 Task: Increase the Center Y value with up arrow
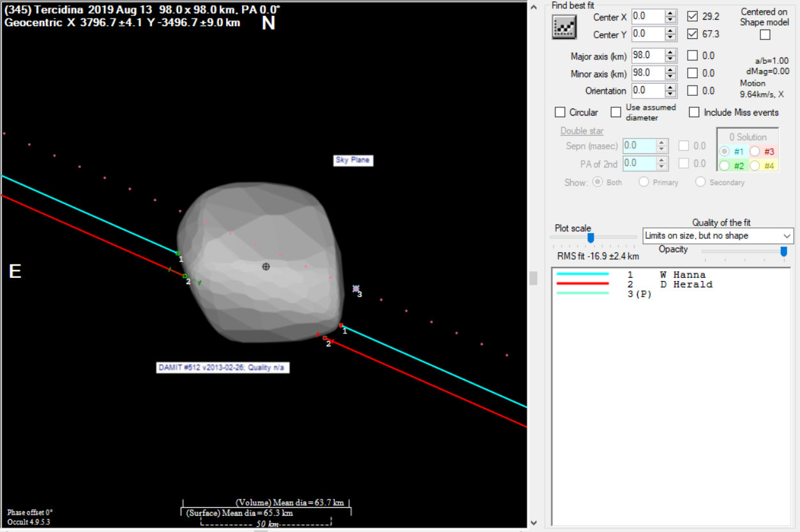670,30
